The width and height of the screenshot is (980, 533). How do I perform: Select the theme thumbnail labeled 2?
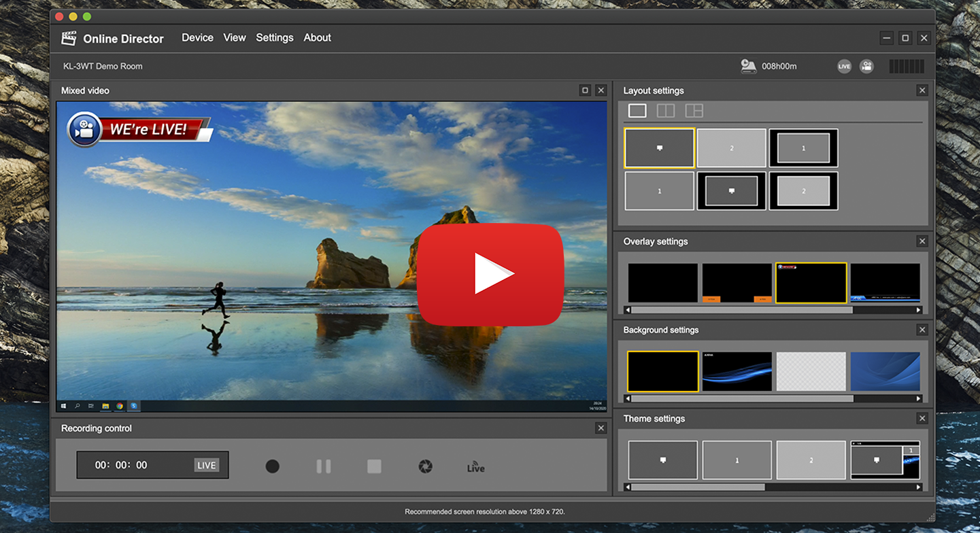click(x=811, y=460)
